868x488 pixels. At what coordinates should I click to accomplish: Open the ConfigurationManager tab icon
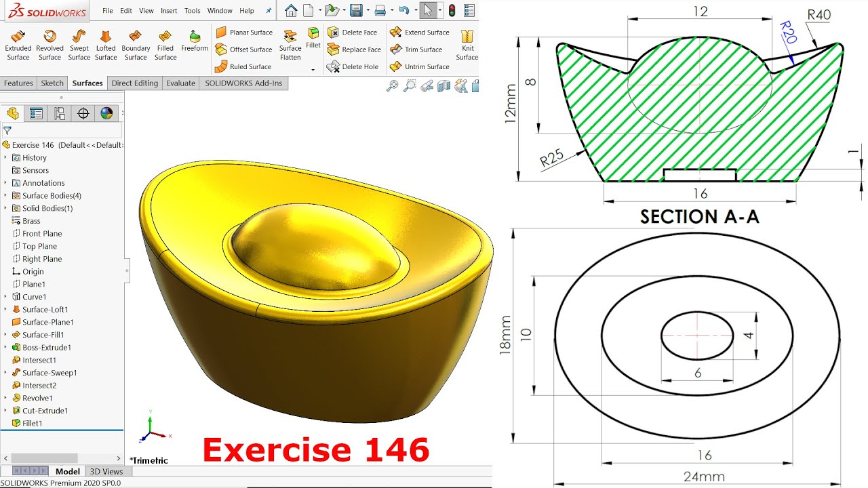click(60, 113)
